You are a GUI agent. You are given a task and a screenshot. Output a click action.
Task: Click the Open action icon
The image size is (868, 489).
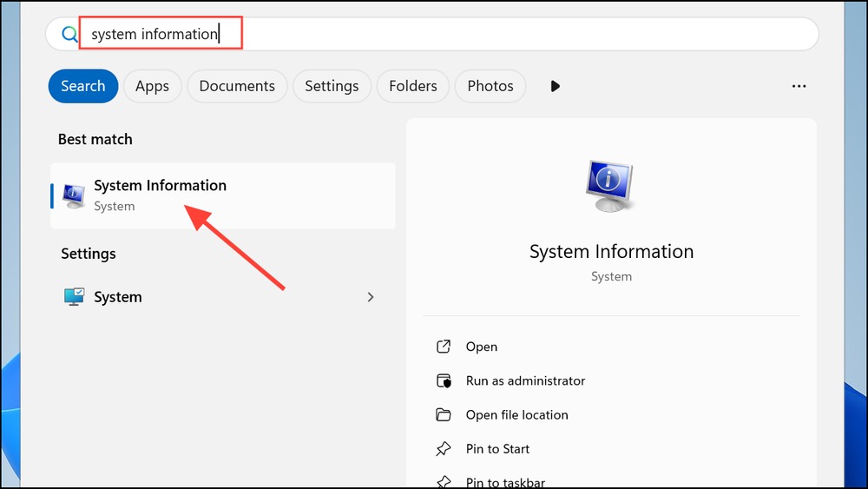coord(444,347)
